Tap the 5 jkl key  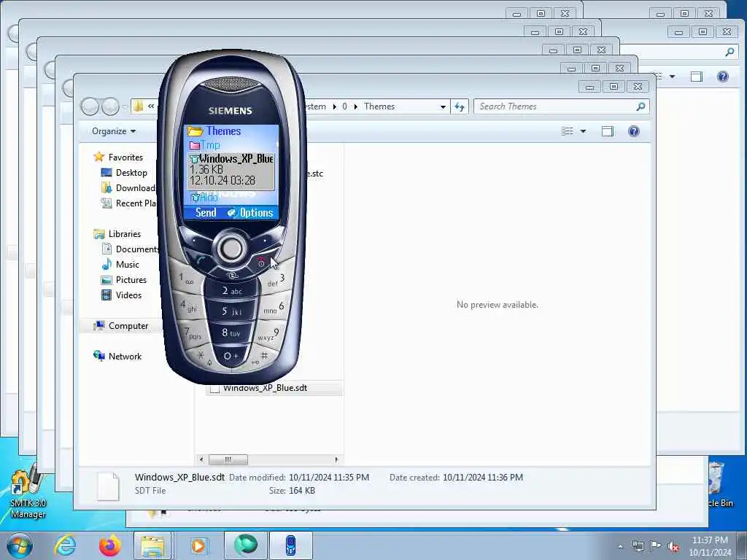(x=232, y=311)
